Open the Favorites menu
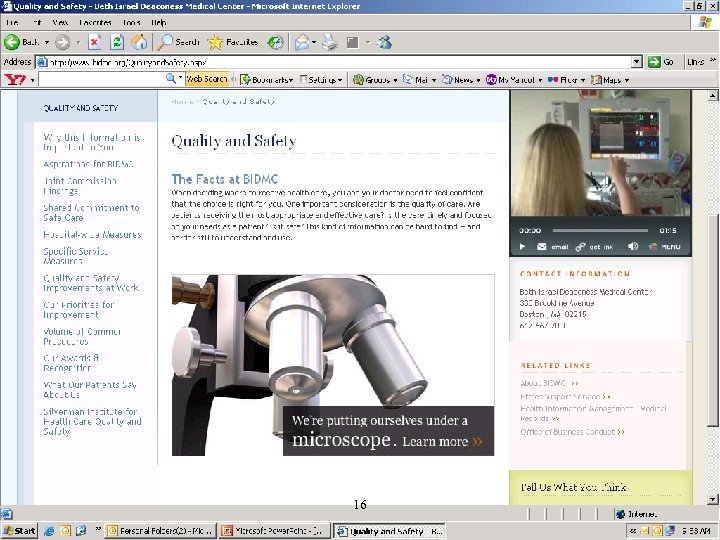 tap(95, 22)
